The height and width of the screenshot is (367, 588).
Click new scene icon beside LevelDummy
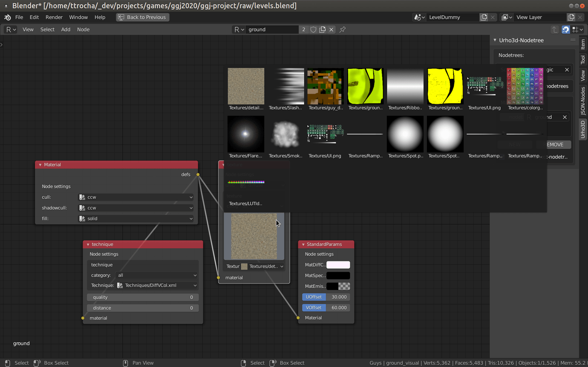484,17
